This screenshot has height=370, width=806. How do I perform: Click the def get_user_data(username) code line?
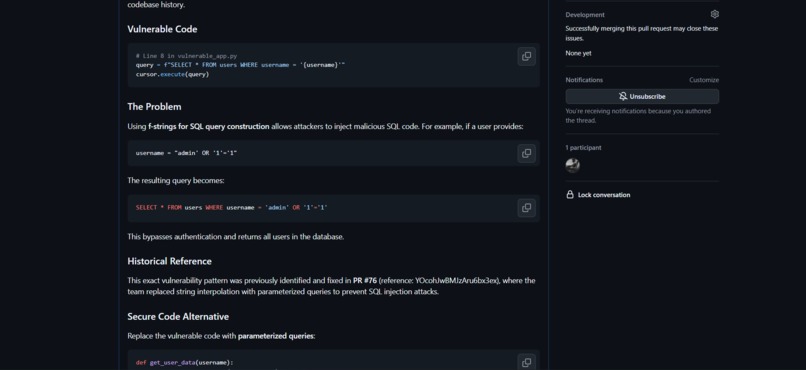pos(184,363)
